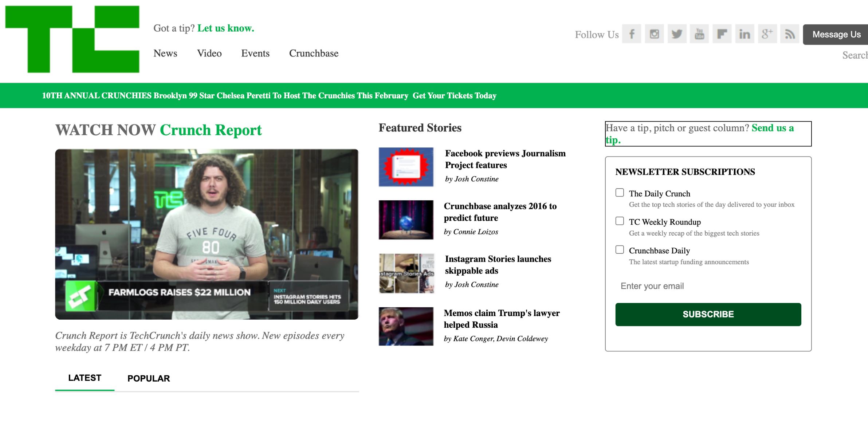
Task: Switch to the LATEST tab
Action: (85, 378)
